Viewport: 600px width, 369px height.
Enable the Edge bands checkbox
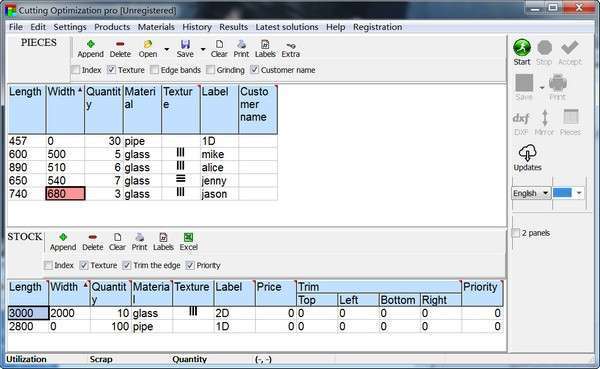(x=155, y=70)
